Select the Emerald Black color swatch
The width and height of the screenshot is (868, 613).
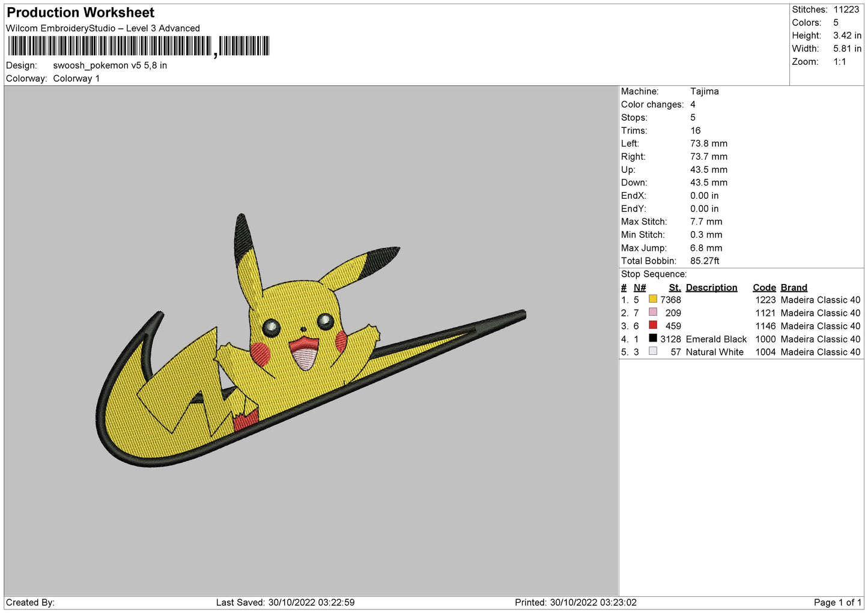652,339
